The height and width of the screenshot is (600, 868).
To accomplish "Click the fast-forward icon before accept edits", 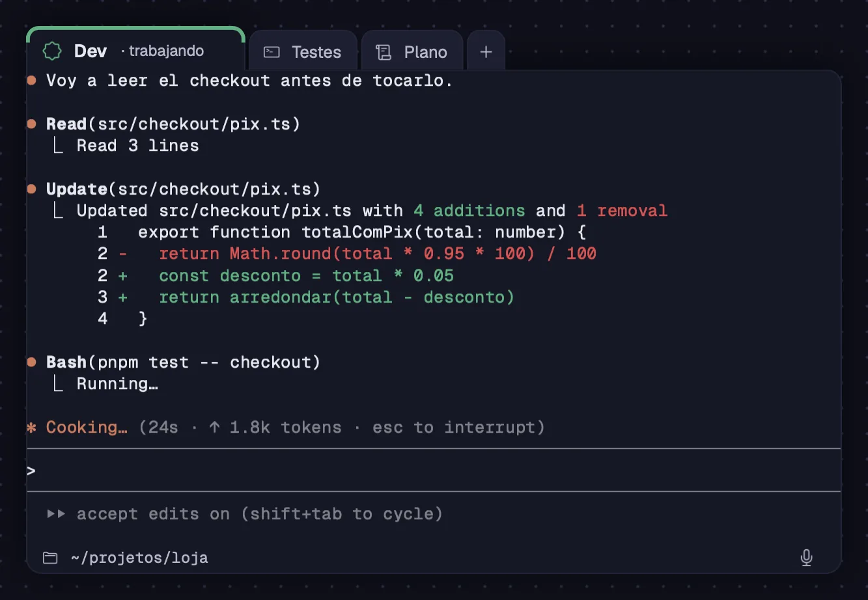I will 56,514.
